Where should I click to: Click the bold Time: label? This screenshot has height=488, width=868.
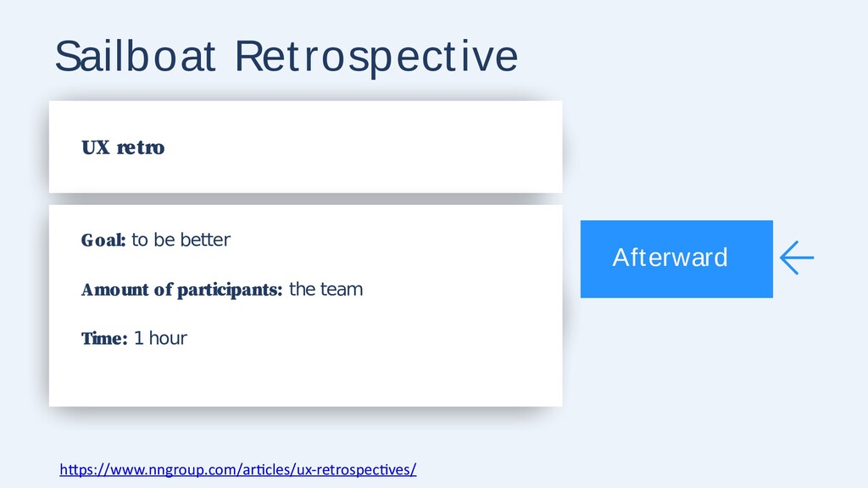[104, 338]
